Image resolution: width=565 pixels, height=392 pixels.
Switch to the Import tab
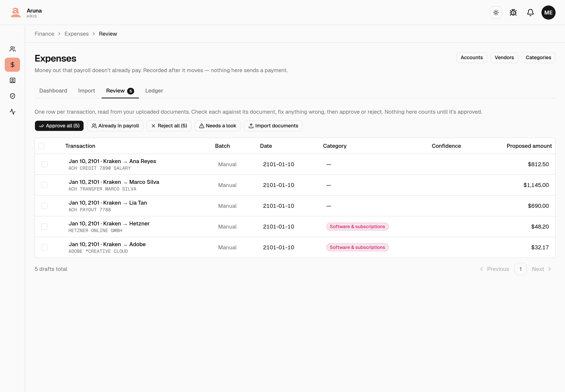87,91
